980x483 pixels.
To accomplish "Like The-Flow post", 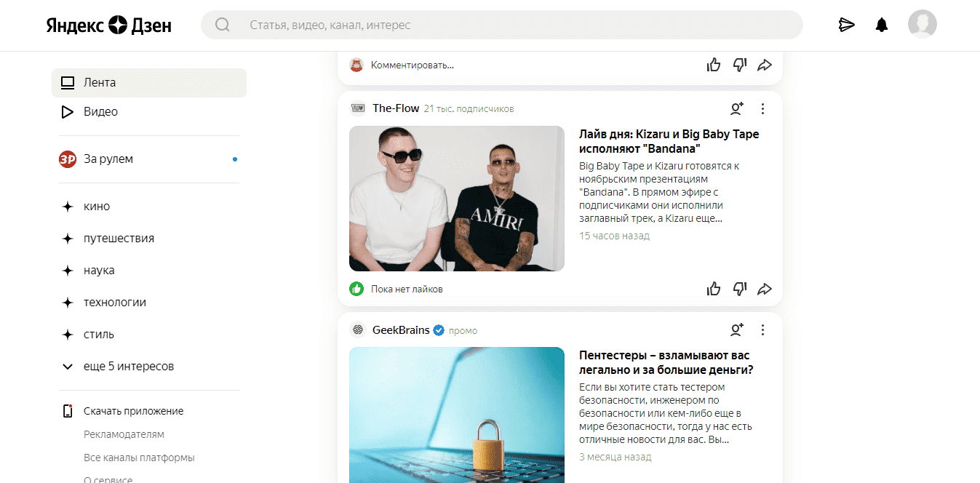I will 714,290.
